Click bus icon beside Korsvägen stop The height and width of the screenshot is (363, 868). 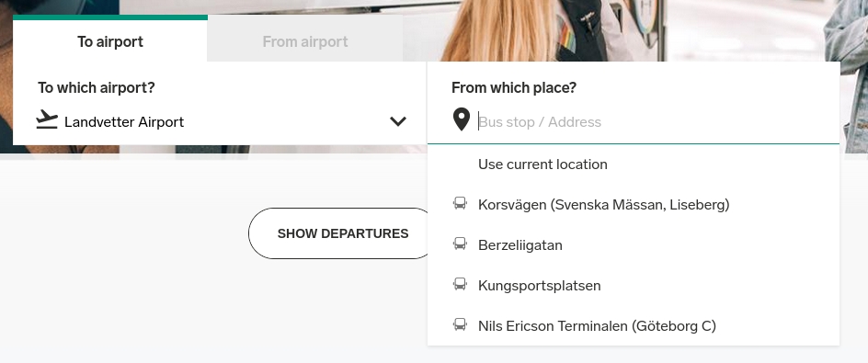[460, 204]
